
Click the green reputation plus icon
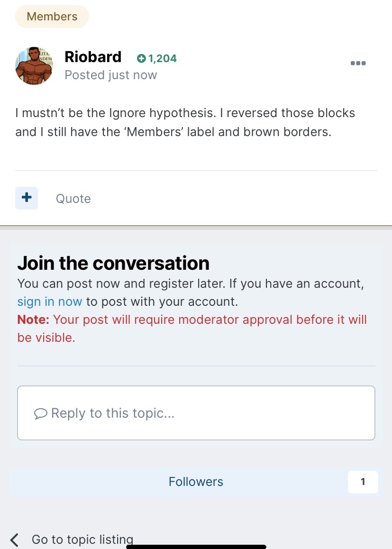141,58
